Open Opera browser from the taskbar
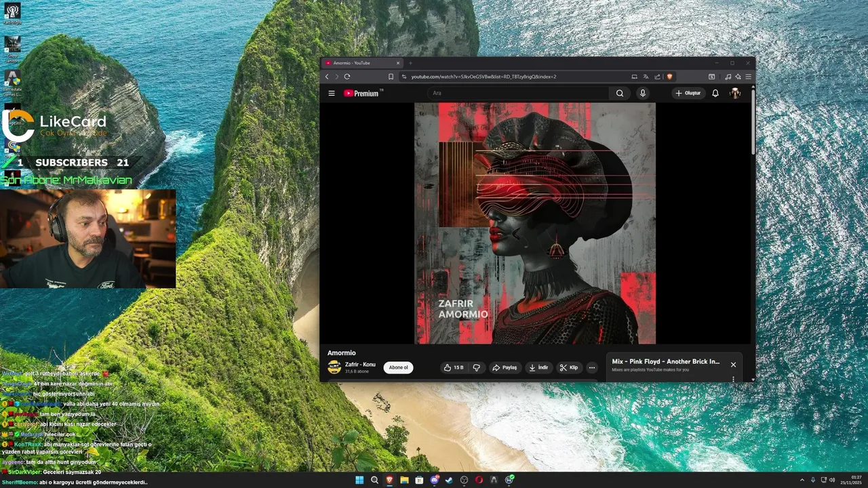868x488 pixels. point(479,480)
